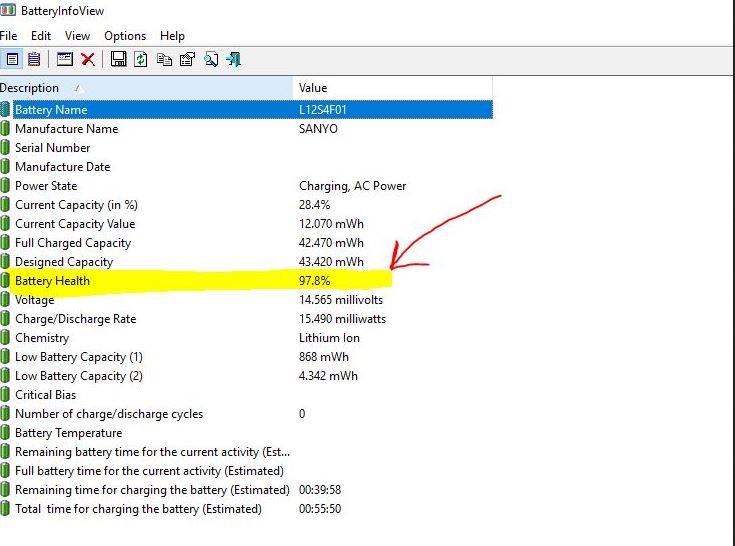This screenshot has height=546, width=735.
Task: Open the Edit menu
Action: (41, 36)
